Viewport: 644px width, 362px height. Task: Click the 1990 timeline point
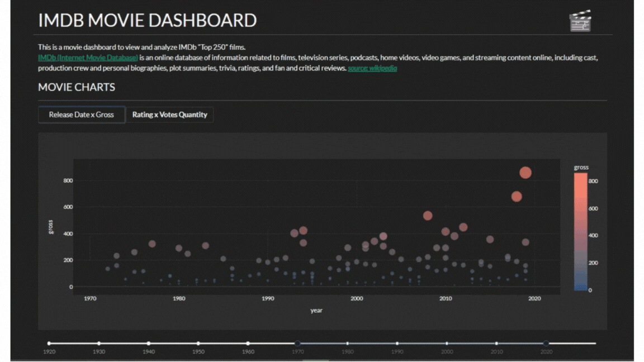coord(397,343)
